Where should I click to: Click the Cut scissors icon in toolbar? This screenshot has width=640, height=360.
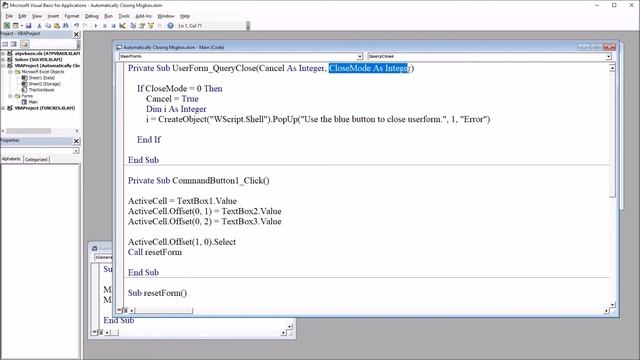pyautogui.click(x=39, y=26)
